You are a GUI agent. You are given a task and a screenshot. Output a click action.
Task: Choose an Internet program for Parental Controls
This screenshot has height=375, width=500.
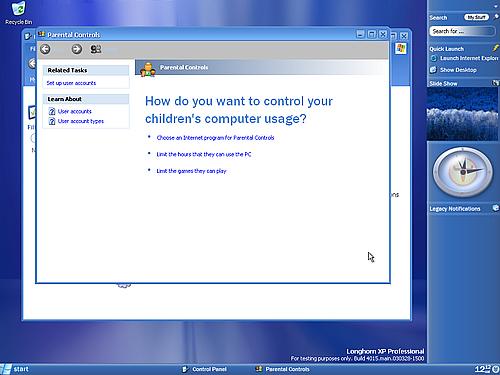(215, 138)
